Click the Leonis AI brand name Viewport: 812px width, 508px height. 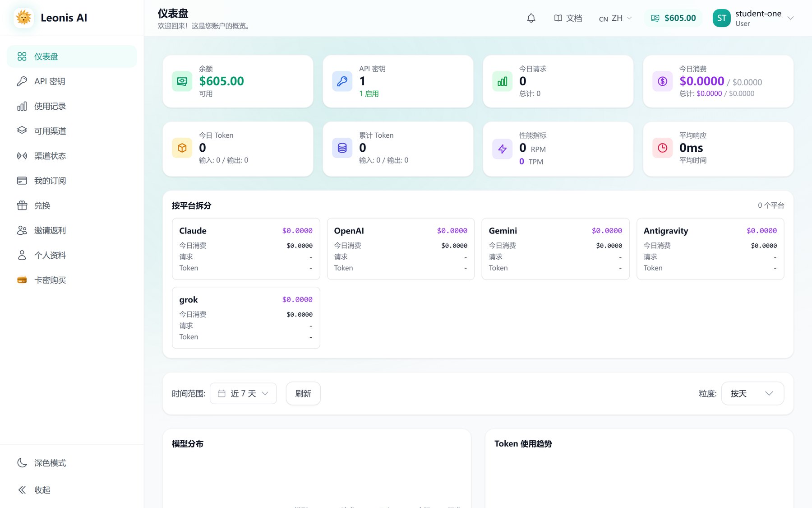tap(64, 18)
